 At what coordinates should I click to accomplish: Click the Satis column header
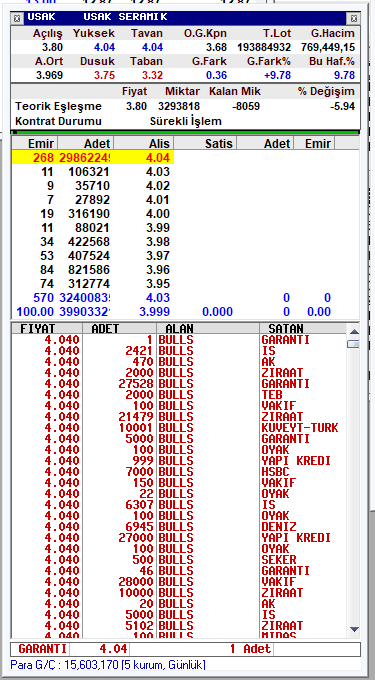point(205,144)
